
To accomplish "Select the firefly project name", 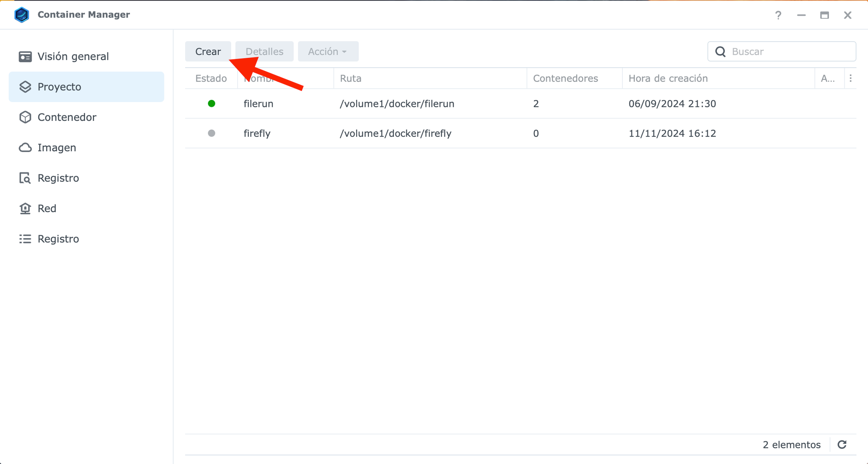I will coord(257,133).
